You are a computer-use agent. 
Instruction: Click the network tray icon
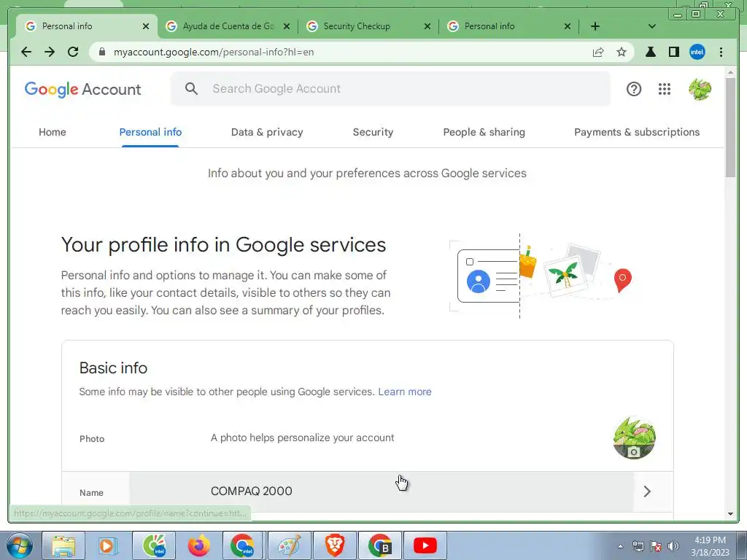[x=638, y=546]
